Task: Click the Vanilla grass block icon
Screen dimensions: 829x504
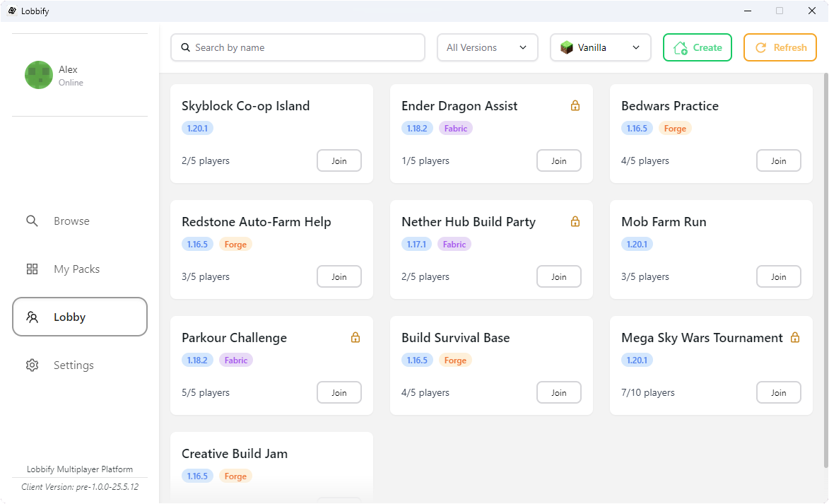Action: [x=567, y=47]
